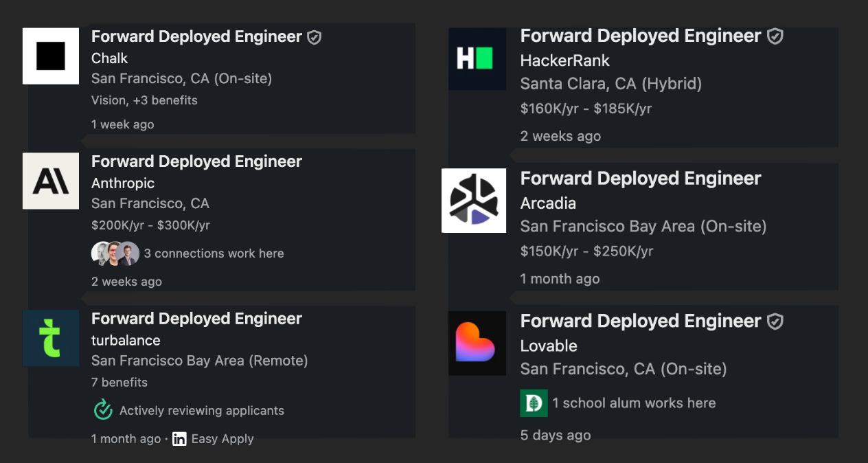Click "1 school alum works here" text
This screenshot has height=463, width=868.
[634, 403]
